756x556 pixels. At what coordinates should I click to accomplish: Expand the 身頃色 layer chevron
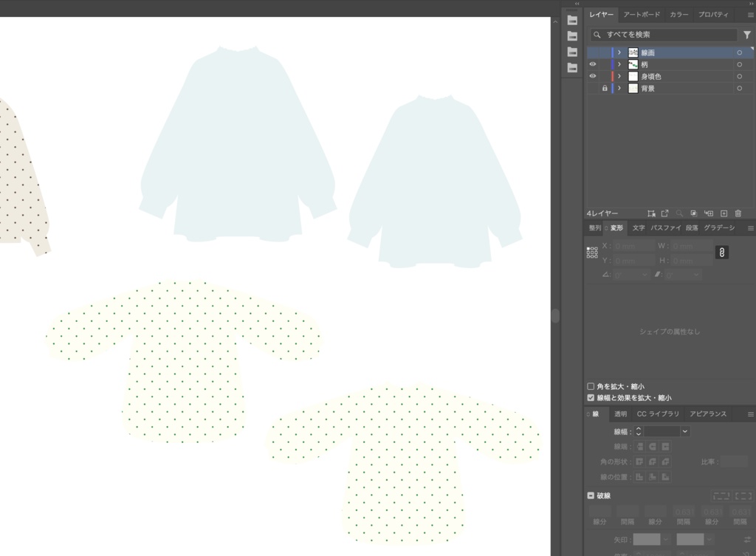[x=619, y=76]
